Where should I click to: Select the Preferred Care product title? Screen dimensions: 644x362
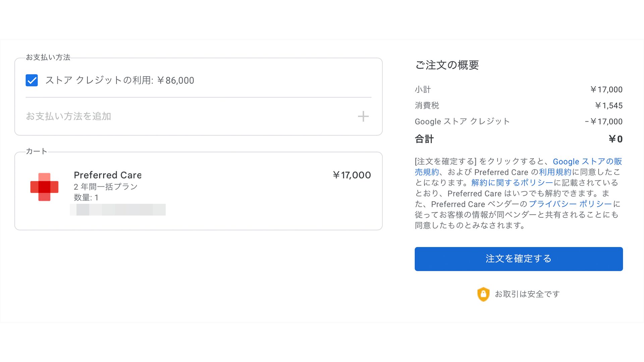point(108,175)
